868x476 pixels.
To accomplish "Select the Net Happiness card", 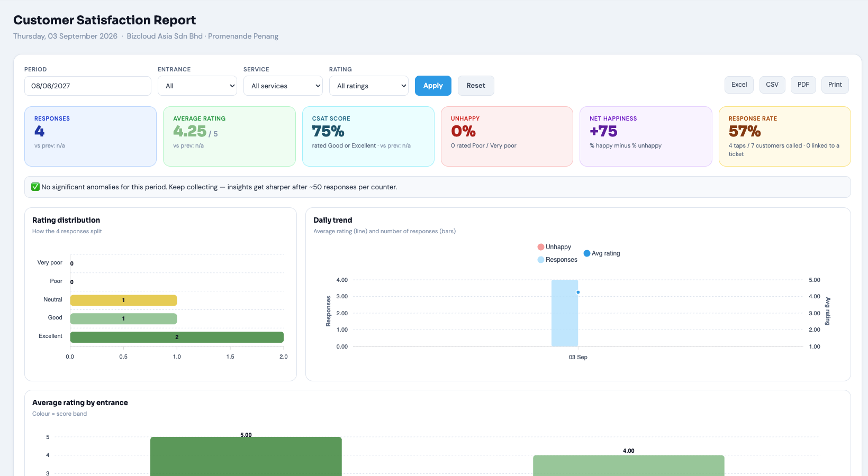I will 646,136.
